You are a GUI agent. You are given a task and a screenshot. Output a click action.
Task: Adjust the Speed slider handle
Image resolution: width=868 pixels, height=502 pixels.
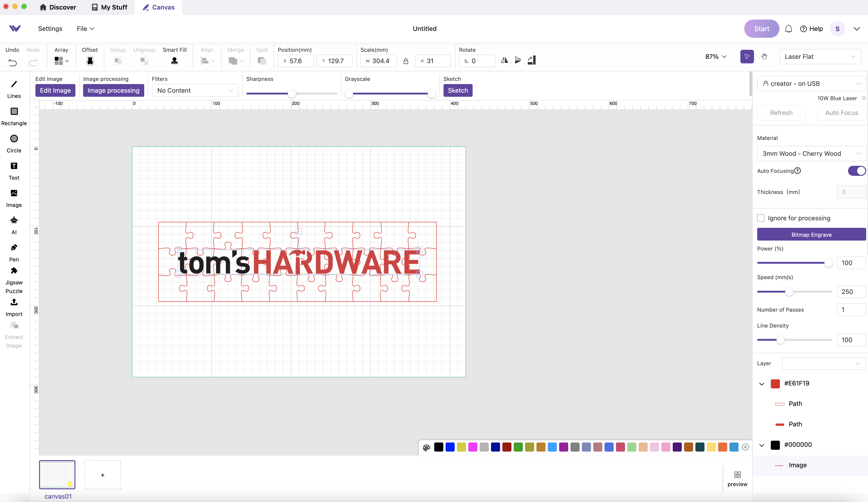(789, 292)
